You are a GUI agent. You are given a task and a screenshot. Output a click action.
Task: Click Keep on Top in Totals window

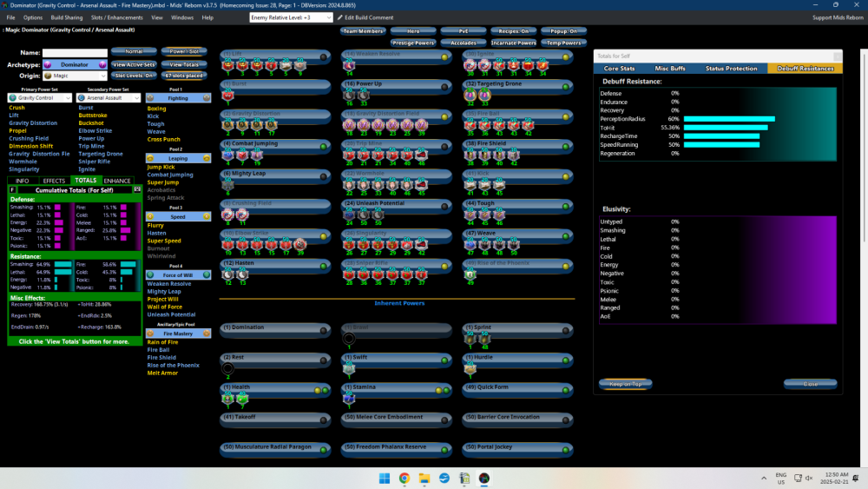pyautogui.click(x=625, y=384)
